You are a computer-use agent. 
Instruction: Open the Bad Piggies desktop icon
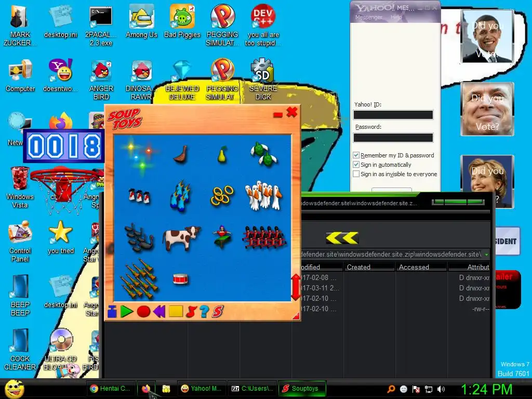tap(182, 22)
